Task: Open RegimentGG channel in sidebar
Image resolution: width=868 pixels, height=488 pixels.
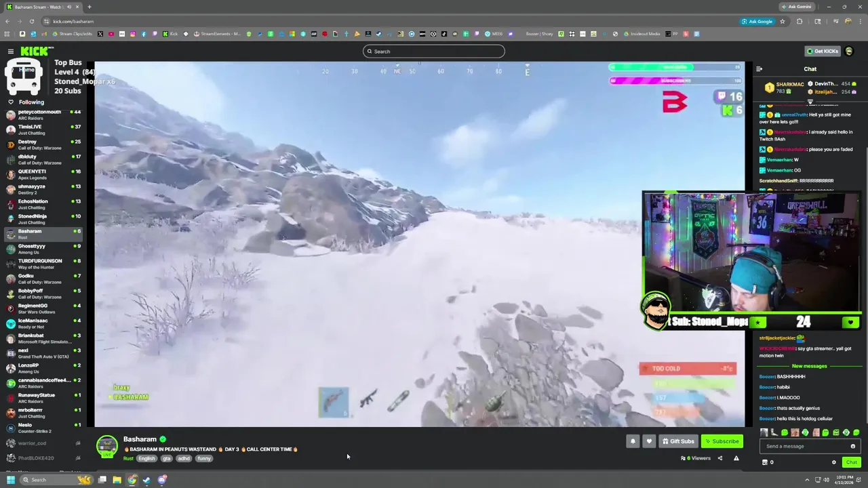Action: 43,308
